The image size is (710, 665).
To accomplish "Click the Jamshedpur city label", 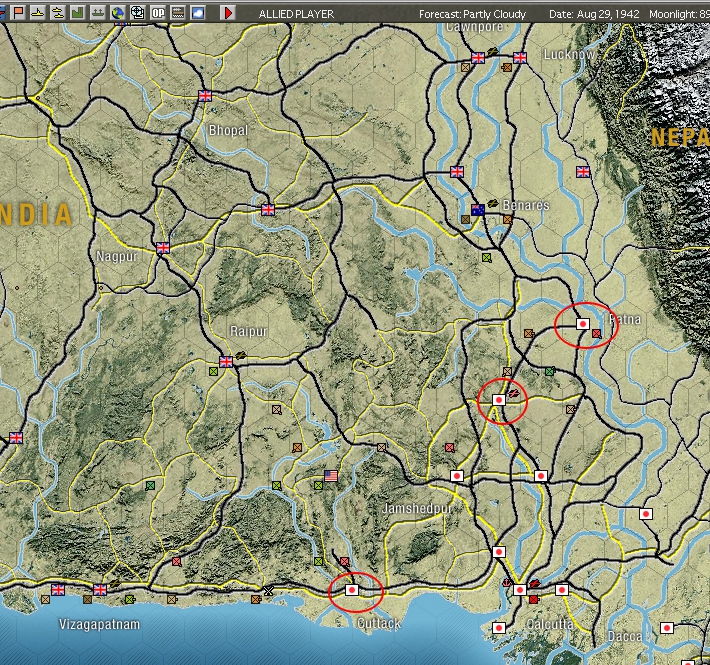I will pyautogui.click(x=417, y=508).
